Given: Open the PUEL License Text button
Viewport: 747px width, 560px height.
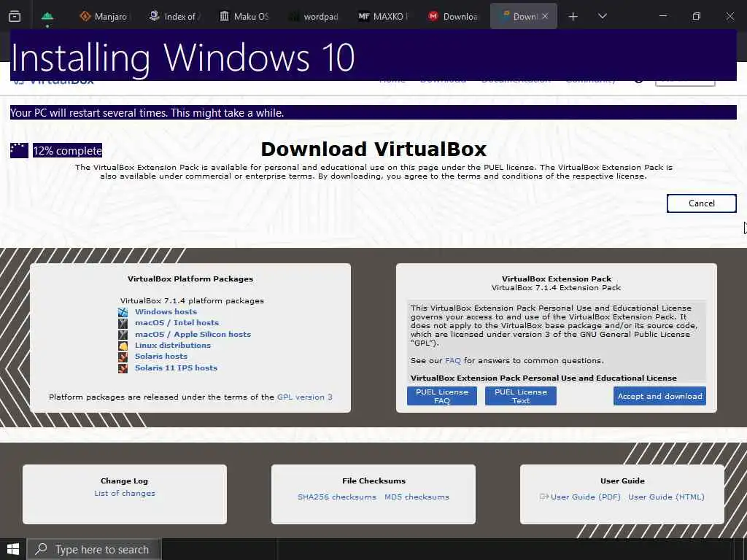Looking at the screenshot, I should pyautogui.click(x=520, y=396).
